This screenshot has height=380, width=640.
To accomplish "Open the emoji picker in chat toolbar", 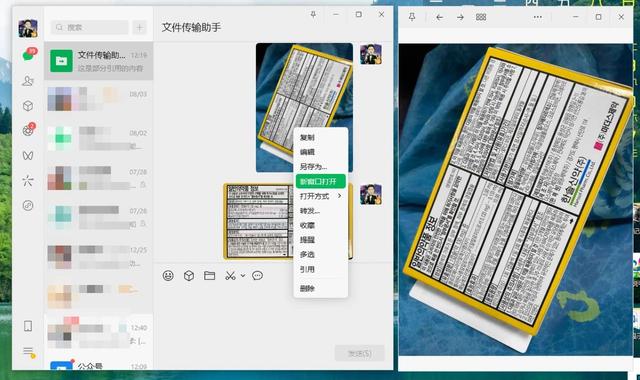I will (168, 276).
